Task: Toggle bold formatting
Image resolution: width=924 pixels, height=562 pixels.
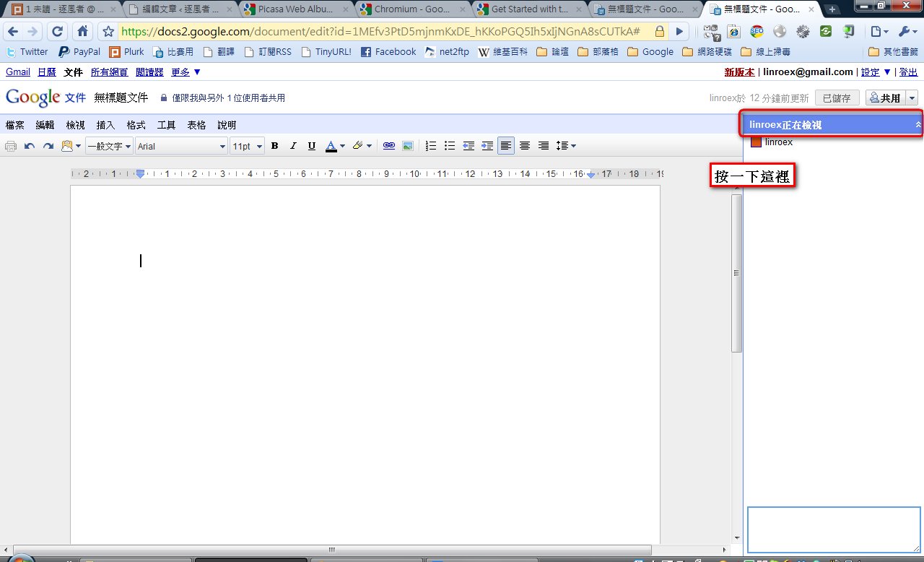Action: pyautogui.click(x=274, y=146)
